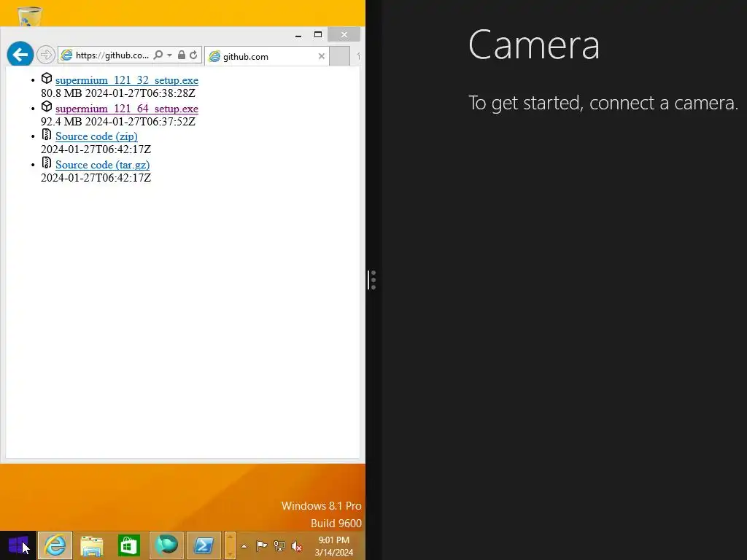Click the search magnifier in address bar
Viewport: 747px width, 560px height.
[158, 55]
